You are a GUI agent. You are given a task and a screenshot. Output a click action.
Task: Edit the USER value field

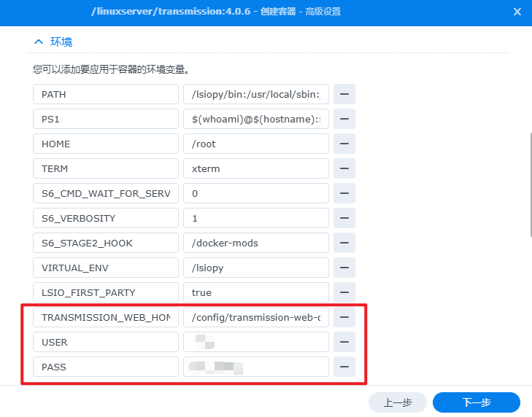[x=255, y=342]
